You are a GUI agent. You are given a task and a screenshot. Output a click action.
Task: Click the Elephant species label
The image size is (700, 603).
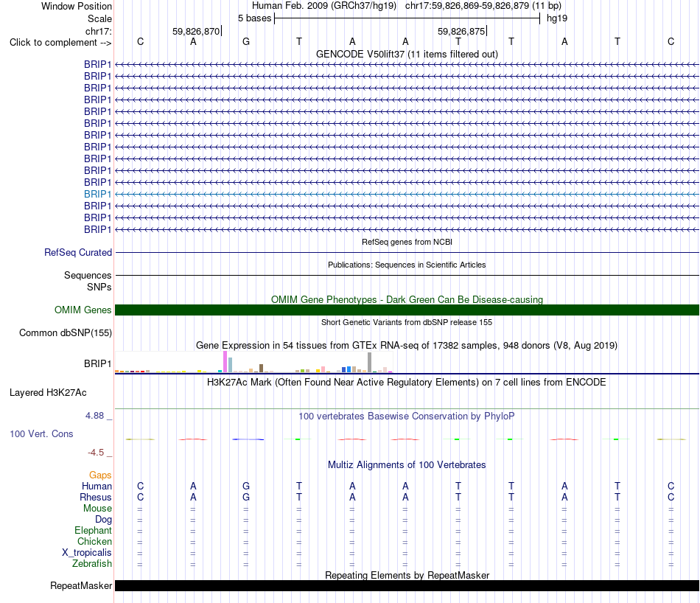[x=94, y=530]
